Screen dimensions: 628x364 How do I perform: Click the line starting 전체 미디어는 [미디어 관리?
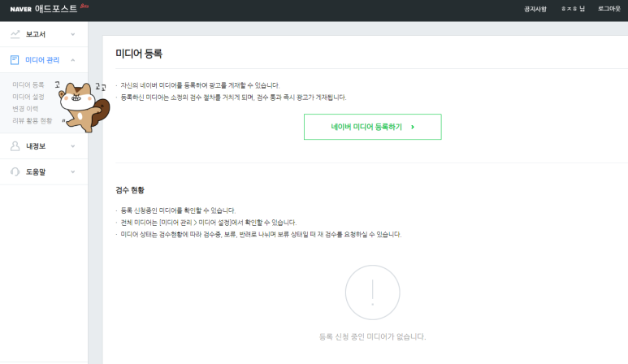coord(208,223)
